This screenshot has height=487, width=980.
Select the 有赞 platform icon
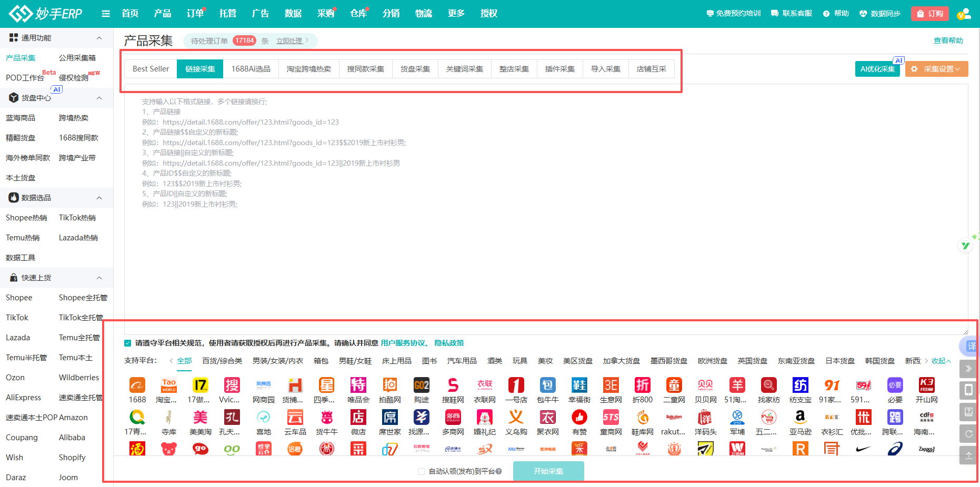(579, 418)
